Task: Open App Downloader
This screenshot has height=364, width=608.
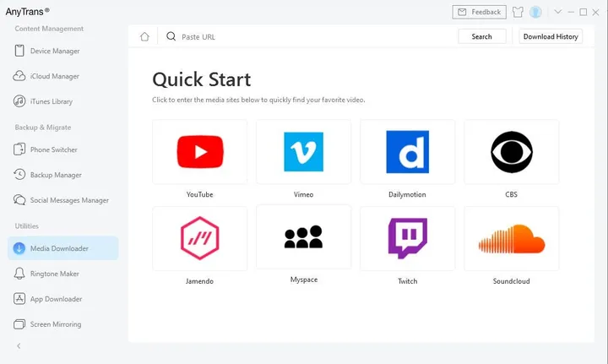Action: (x=62, y=299)
